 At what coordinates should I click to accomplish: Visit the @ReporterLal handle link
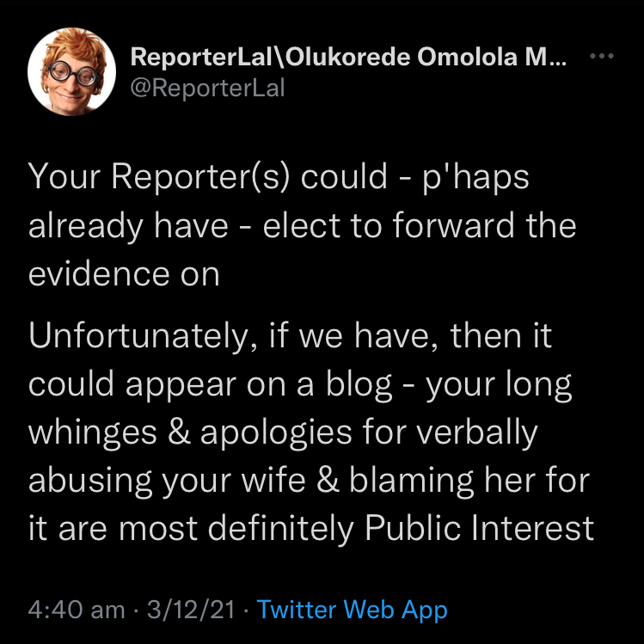206,88
